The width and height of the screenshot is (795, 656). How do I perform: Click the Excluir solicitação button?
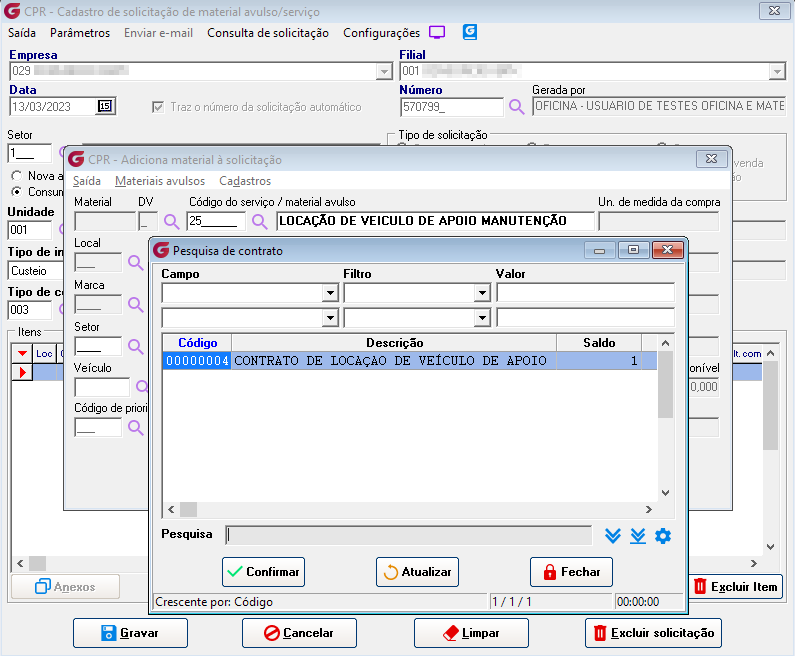(x=653, y=633)
